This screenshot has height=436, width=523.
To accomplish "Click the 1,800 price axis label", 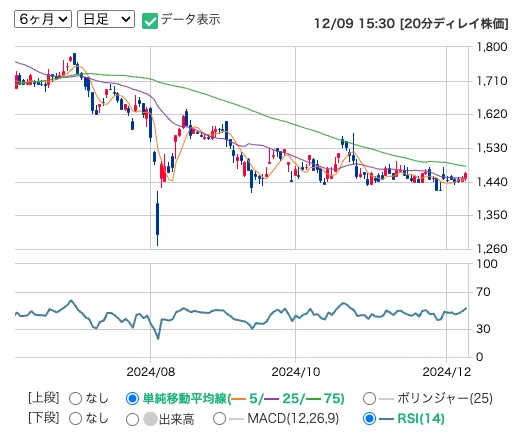I will [x=492, y=47].
